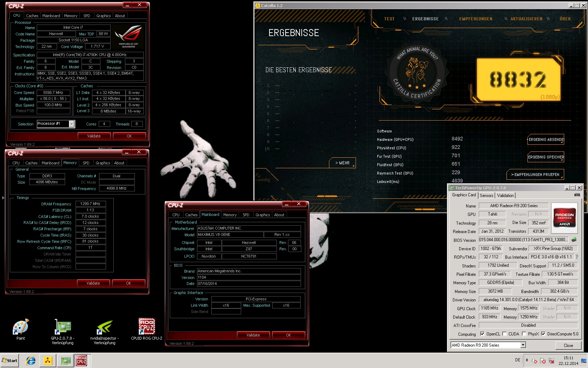Viewport: 588px width, 368px height.
Task: Open About tab in the top CPU-Z window
Action: (120, 16)
